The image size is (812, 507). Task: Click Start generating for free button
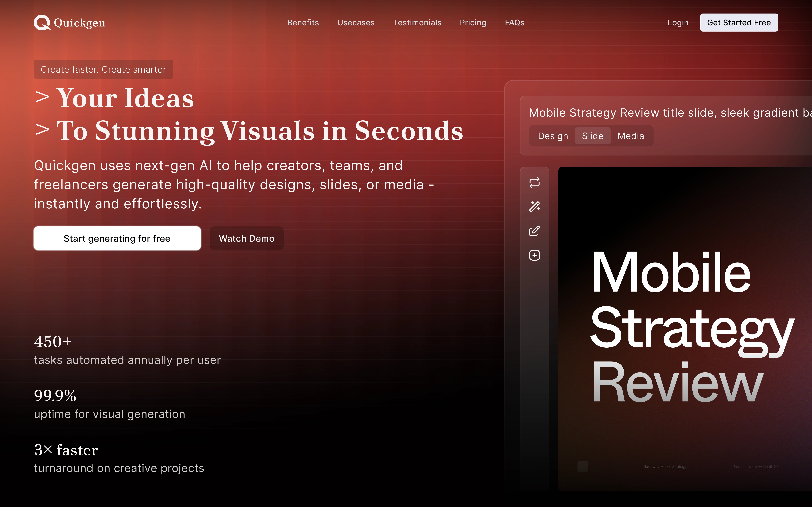point(117,238)
